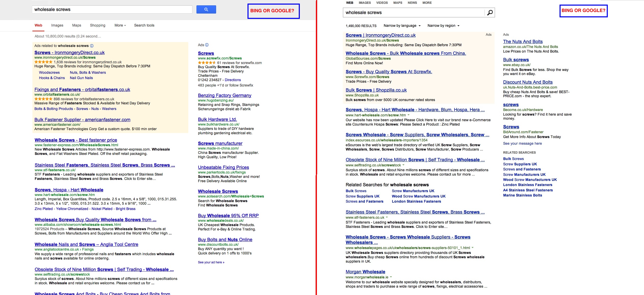Open 'Wholesale Screws' aolsearch.com ad

(218, 191)
